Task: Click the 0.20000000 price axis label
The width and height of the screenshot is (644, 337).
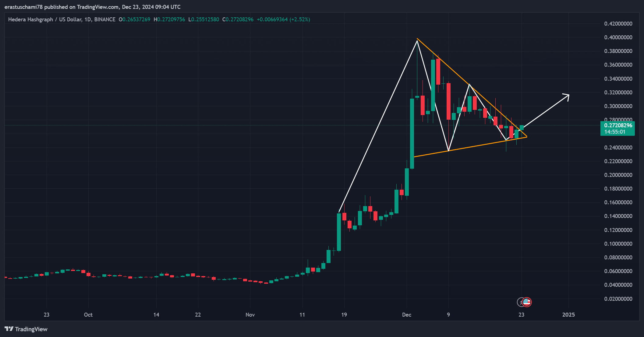Action: tap(618, 175)
